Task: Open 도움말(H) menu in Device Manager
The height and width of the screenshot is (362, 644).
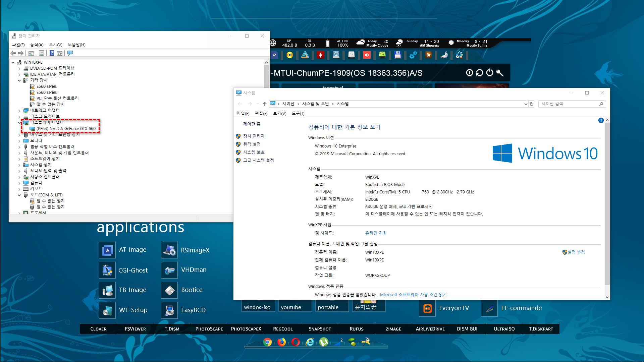Action: click(76, 45)
